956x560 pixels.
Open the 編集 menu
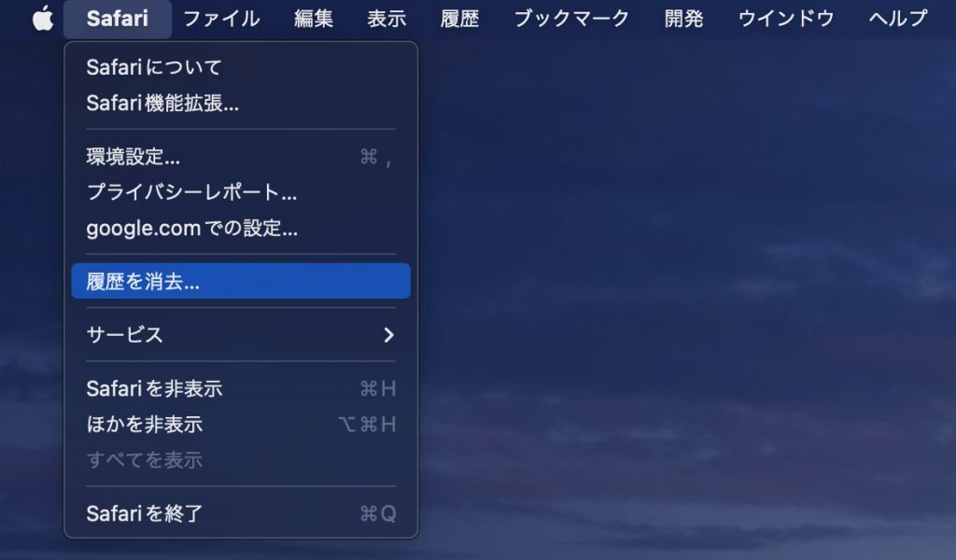click(314, 19)
